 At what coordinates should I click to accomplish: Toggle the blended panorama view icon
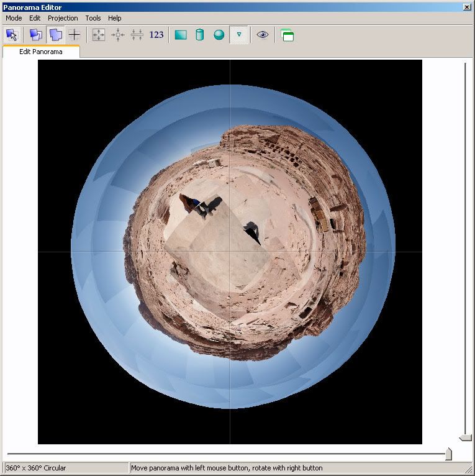[55, 35]
